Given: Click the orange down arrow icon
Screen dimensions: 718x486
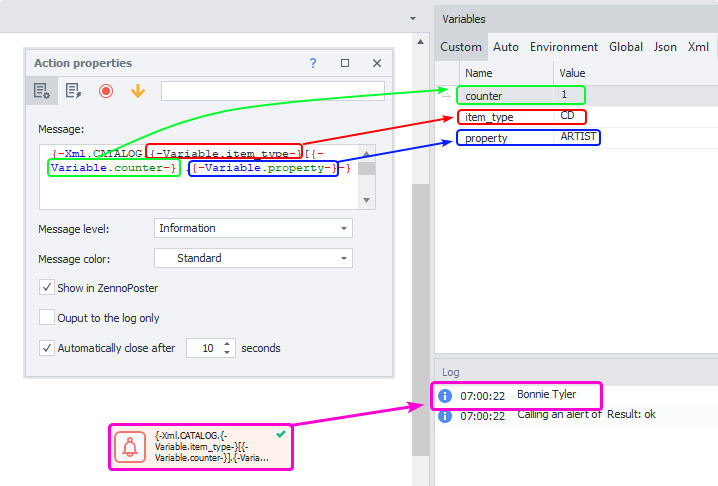Looking at the screenshot, I should click(138, 91).
